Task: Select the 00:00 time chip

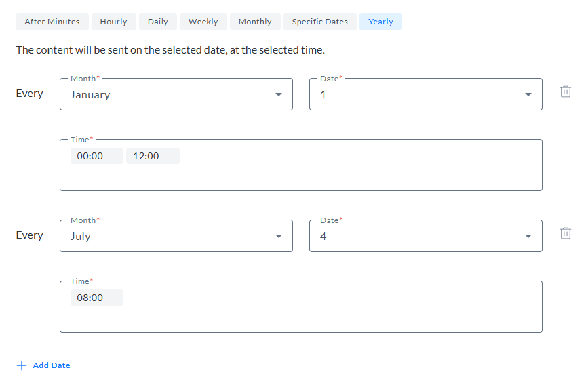Action: pyautogui.click(x=90, y=156)
